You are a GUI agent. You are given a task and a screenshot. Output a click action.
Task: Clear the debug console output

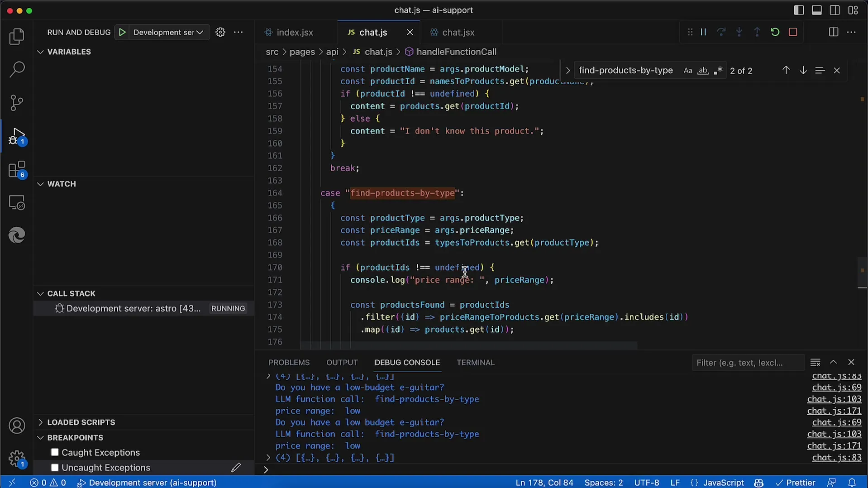[815, 362]
